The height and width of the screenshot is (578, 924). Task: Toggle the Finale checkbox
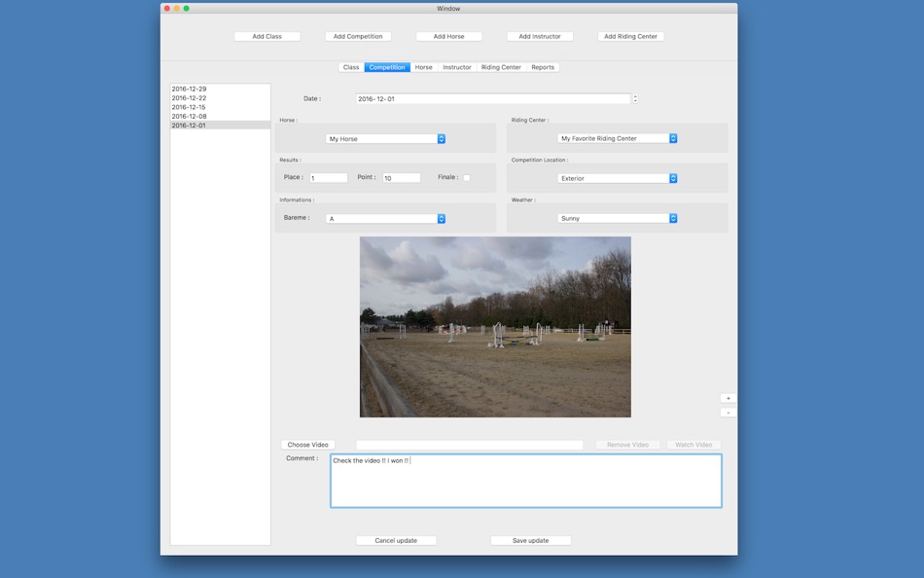point(467,177)
